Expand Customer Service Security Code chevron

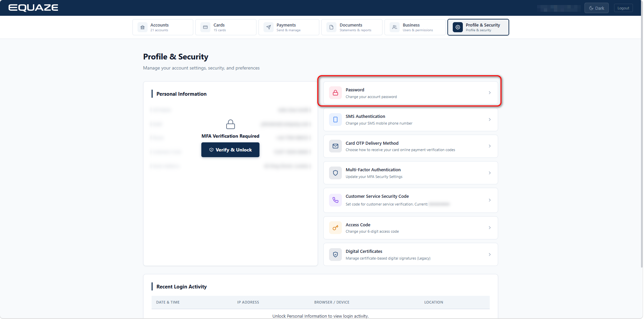pos(490,200)
